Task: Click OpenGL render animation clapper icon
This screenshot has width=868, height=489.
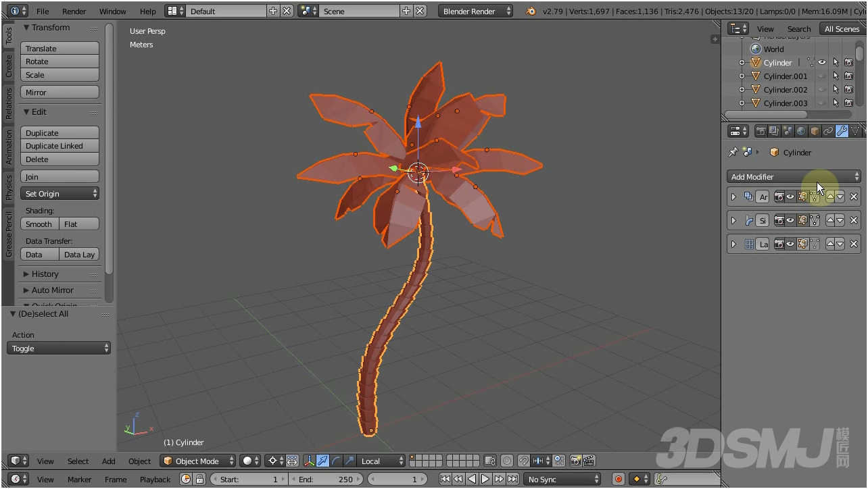Action: 589,461
